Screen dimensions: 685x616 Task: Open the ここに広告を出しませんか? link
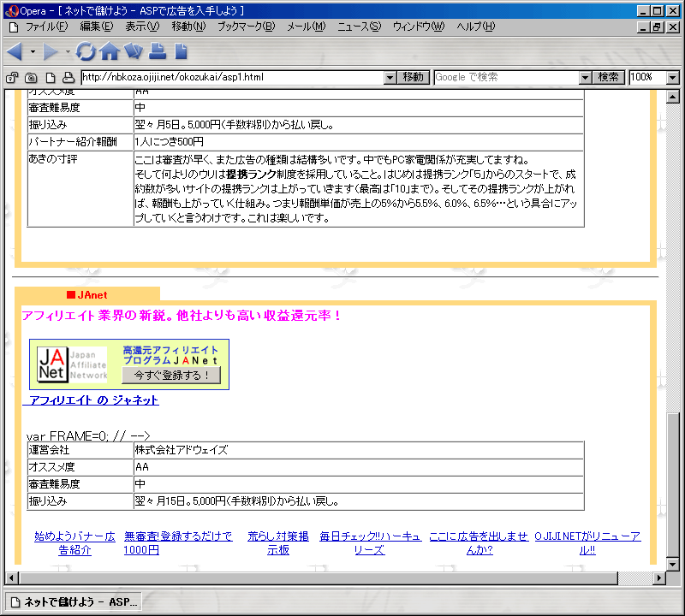click(x=479, y=542)
